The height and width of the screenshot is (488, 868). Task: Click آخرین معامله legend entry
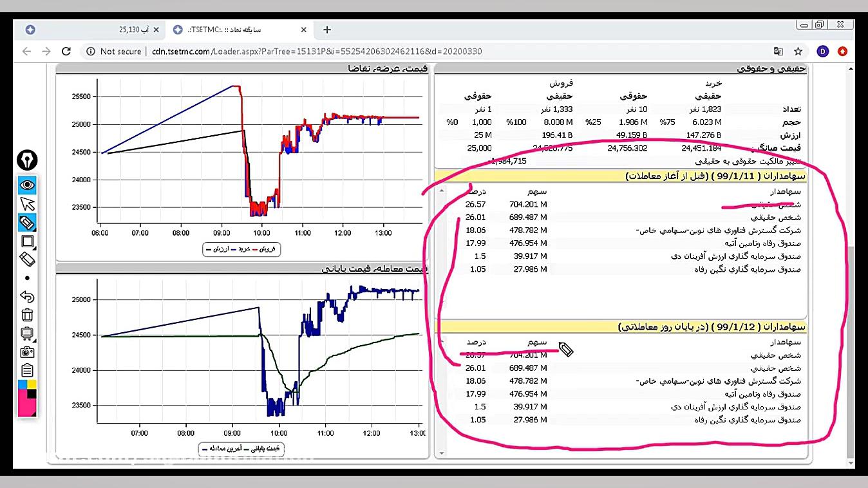[221, 448]
